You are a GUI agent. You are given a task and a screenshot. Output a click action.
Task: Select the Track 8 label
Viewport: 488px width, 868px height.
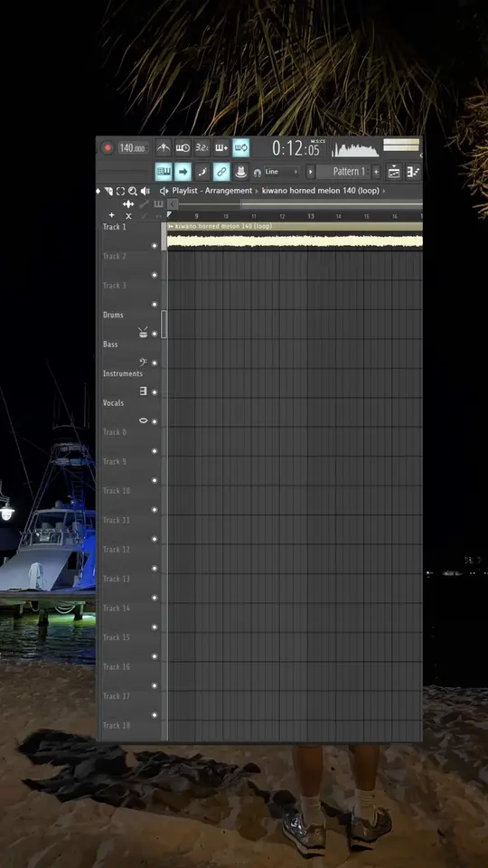point(115,432)
